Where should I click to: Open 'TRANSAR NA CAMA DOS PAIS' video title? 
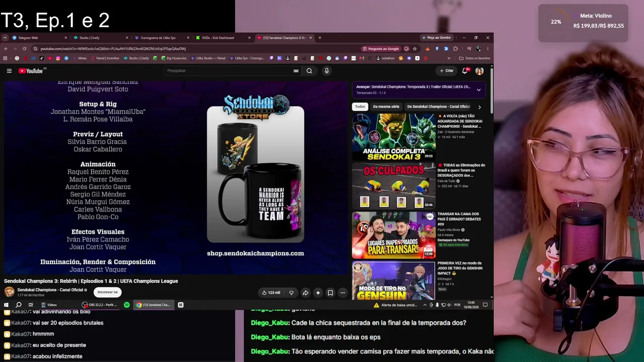(x=459, y=219)
